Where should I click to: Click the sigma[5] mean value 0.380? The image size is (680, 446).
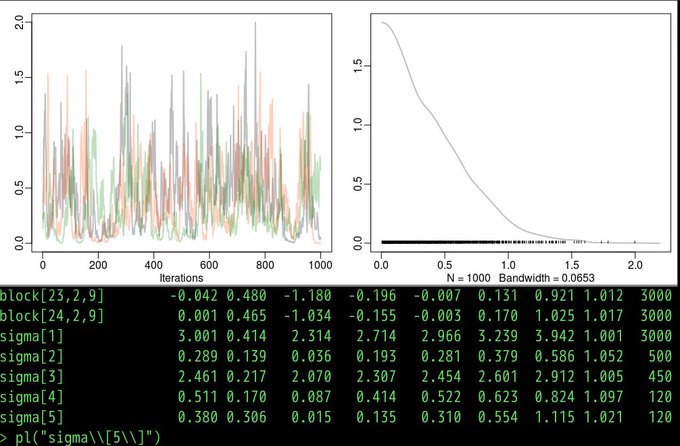[198, 417]
